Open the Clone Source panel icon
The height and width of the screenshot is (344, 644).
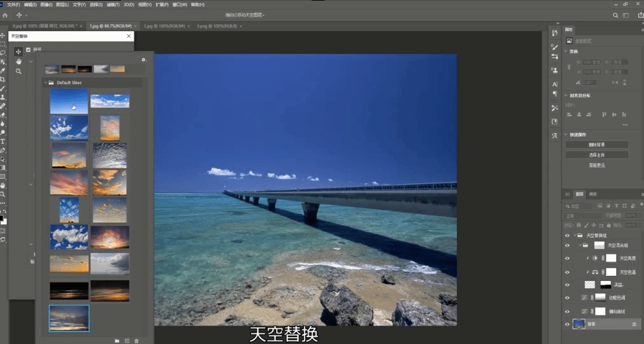pyautogui.click(x=555, y=70)
